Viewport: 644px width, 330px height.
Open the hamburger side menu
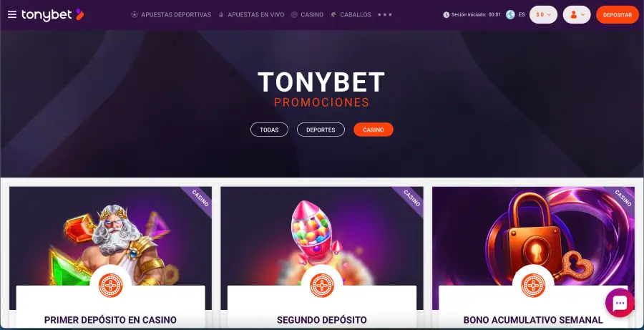point(12,15)
